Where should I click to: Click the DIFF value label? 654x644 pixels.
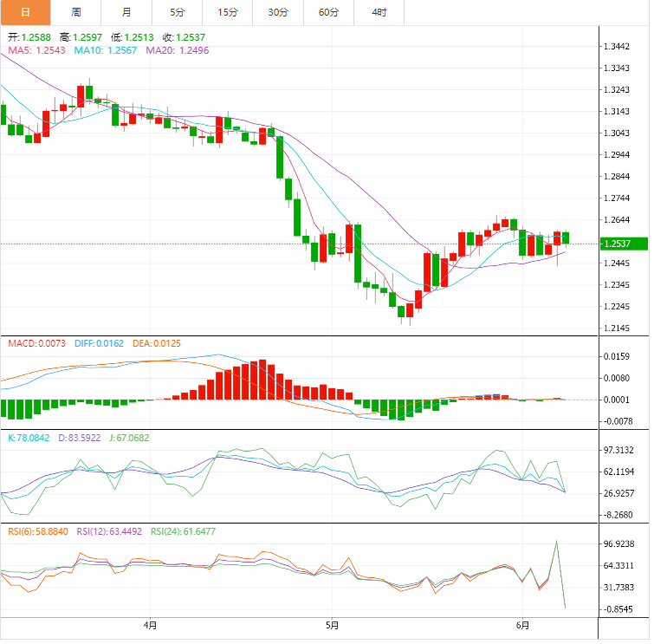click(x=99, y=343)
